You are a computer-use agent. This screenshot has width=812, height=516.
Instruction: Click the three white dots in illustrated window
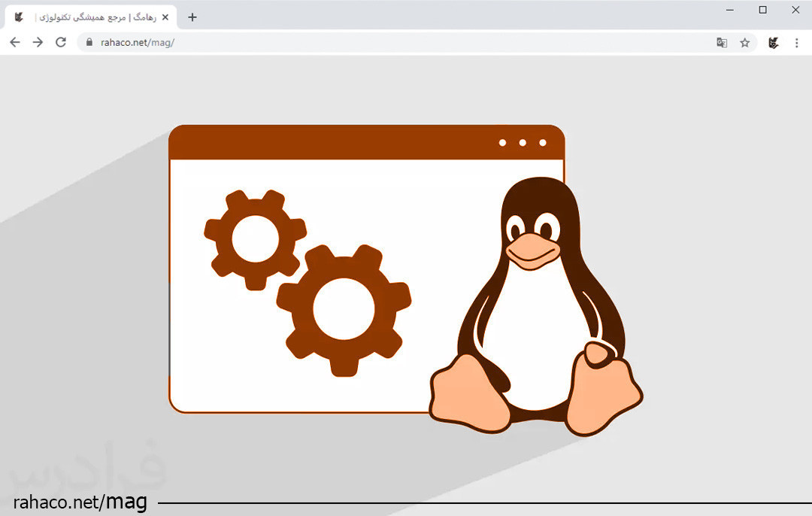coord(523,142)
